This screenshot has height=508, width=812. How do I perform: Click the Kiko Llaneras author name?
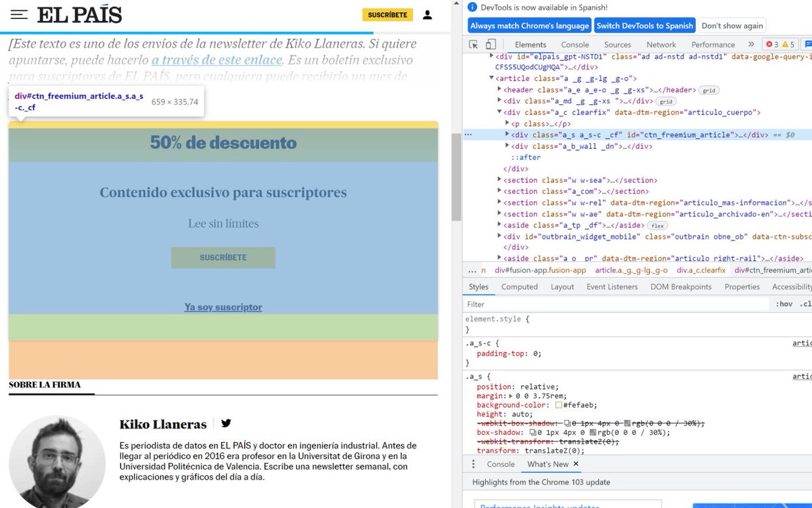[163, 425]
